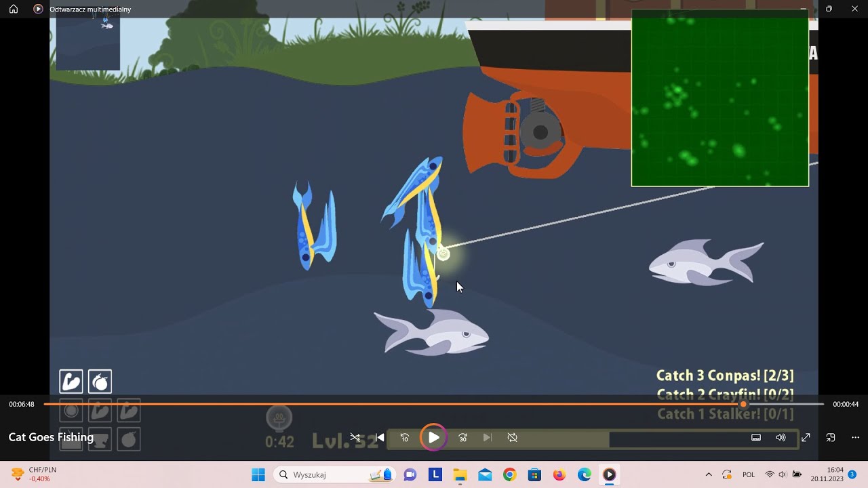The width and height of the screenshot is (868, 488).
Task: Open the Mail app in taskbar
Action: pos(485,474)
